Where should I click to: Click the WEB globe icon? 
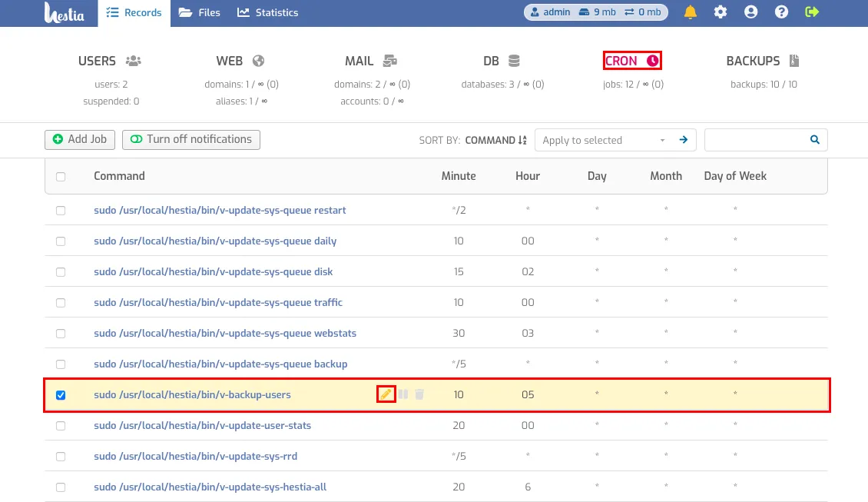pos(259,61)
